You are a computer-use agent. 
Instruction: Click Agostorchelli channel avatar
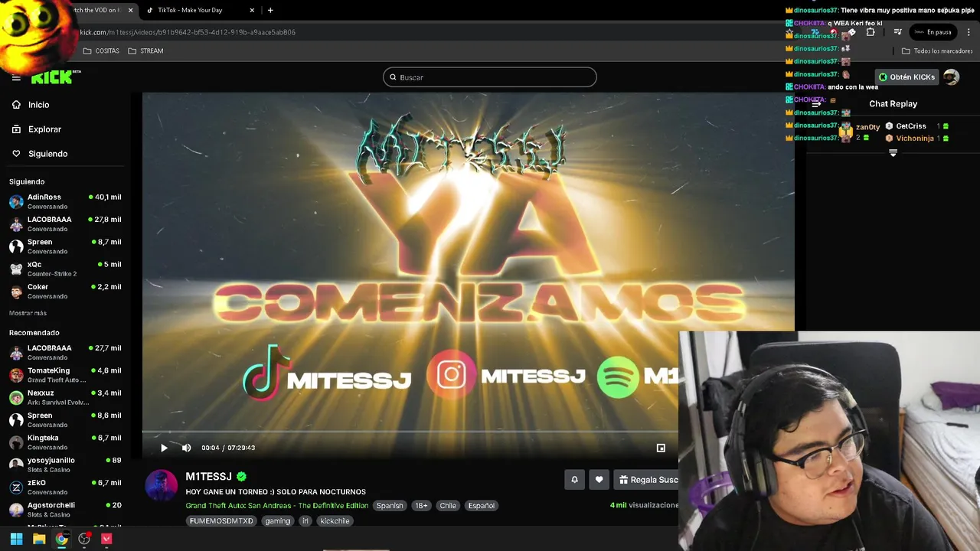tap(16, 510)
